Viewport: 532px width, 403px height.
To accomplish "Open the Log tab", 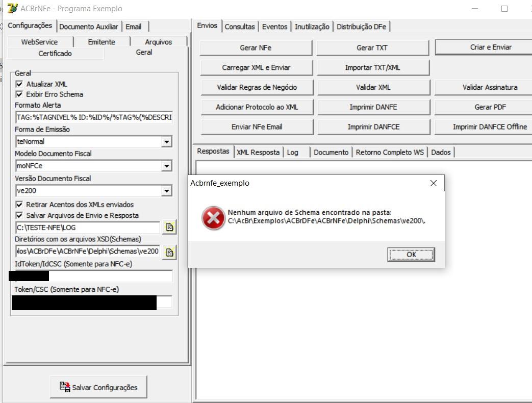I will (292, 153).
